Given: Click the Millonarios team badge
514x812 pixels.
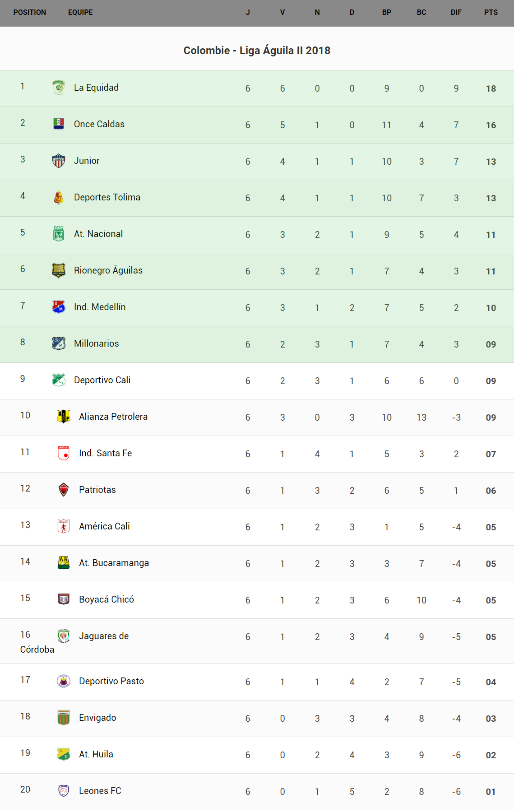Looking at the screenshot, I should [x=59, y=343].
